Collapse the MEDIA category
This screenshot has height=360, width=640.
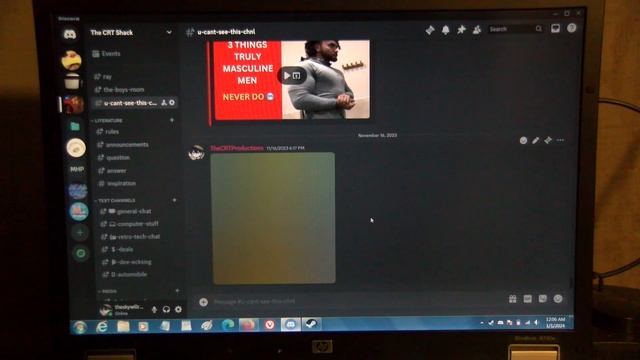click(x=108, y=292)
